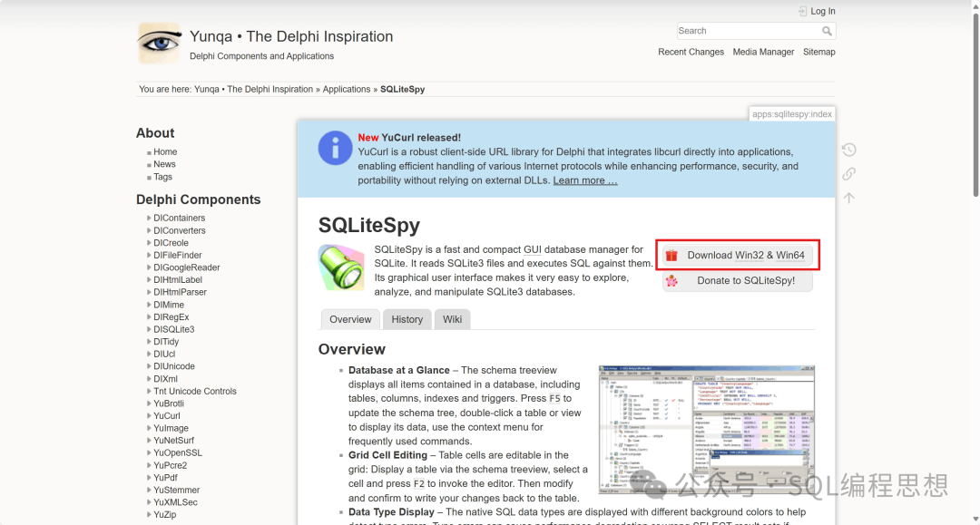
Task: Open old revisions via clock icon
Action: [848, 150]
